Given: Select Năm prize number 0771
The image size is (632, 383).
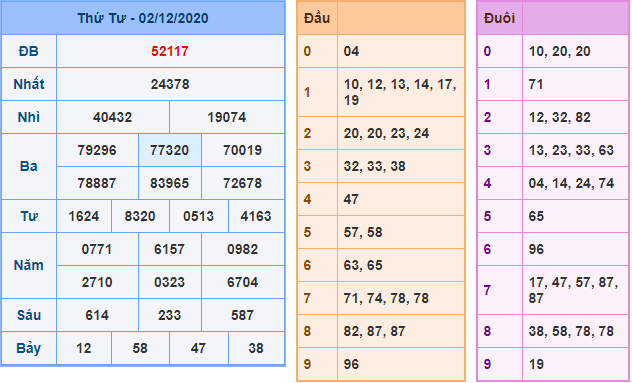Looking at the screenshot, I should click(x=97, y=250).
